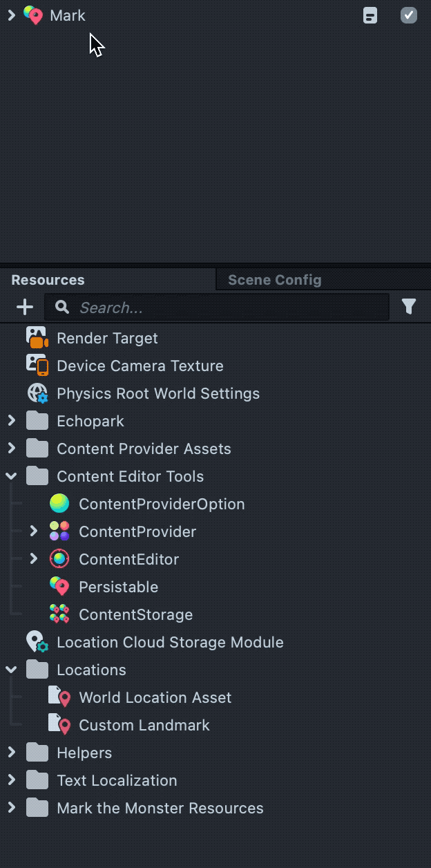This screenshot has width=431, height=868.
Task: Select the Resources tab
Action: point(48,280)
